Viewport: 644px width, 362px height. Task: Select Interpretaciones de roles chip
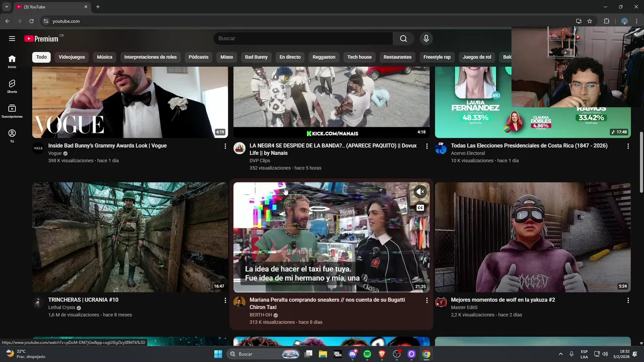[150, 57]
